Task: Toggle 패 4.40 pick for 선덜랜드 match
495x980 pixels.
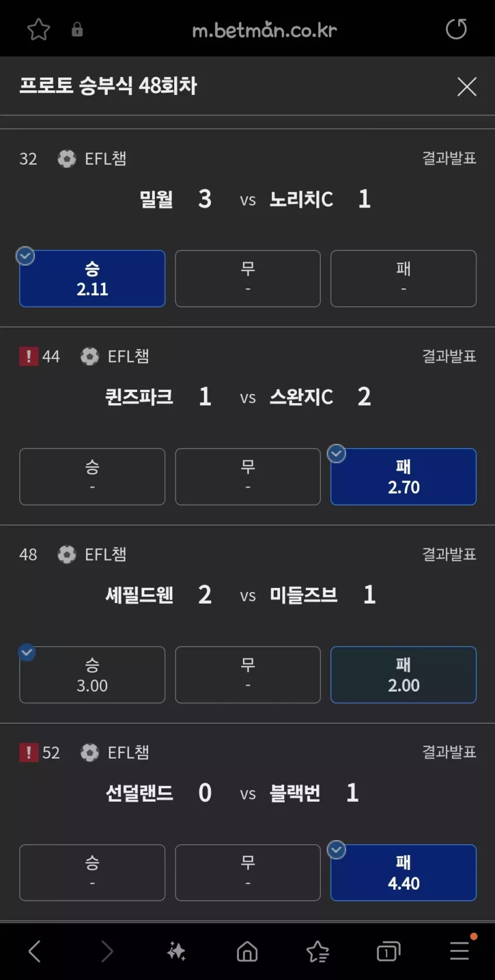Action: pyautogui.click(x=404, y=873)
